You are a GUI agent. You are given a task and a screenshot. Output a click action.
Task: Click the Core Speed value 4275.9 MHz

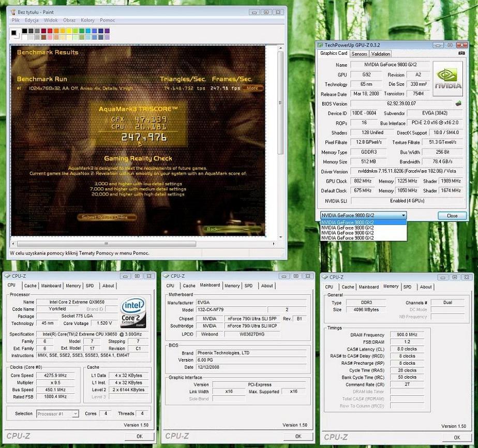(55, 376)
